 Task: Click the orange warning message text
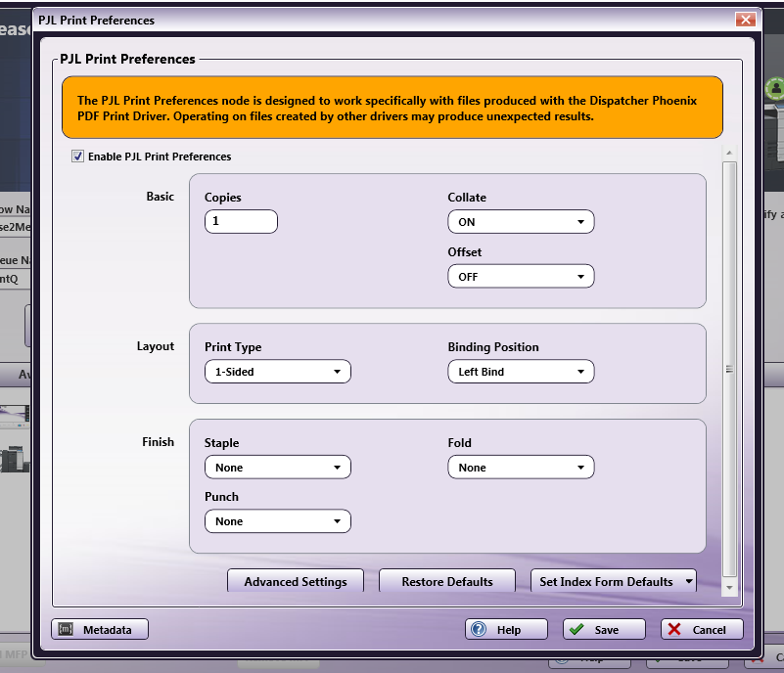click(x=387, y=109)
